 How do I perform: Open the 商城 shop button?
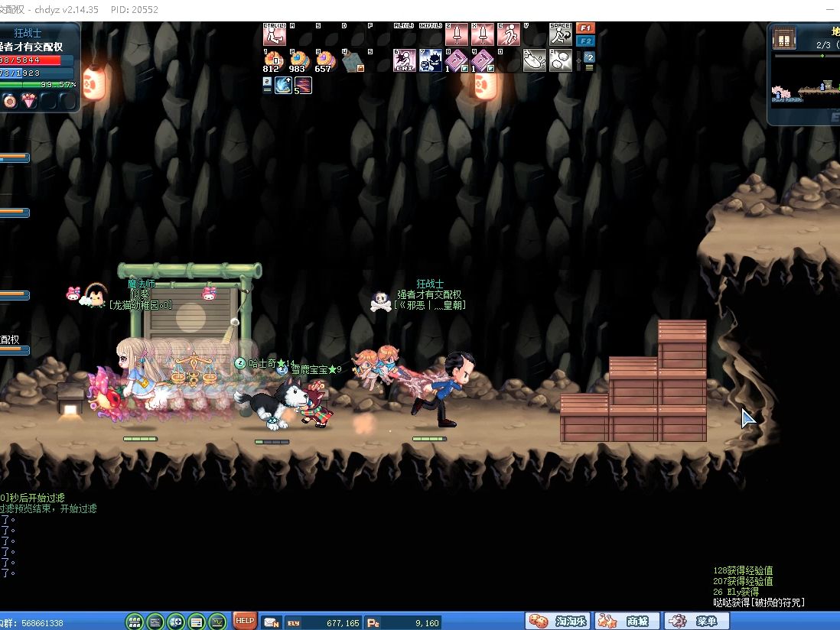click(x=627, y=621)
